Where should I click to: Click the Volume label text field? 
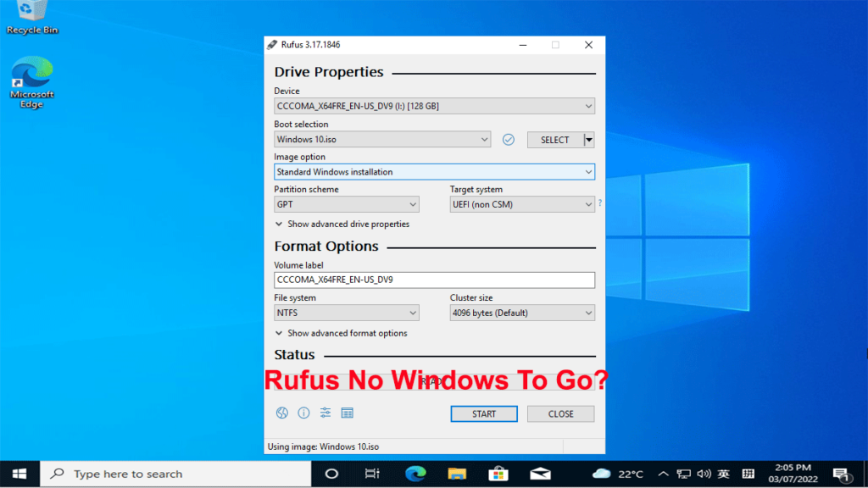[x=435, y=280]
